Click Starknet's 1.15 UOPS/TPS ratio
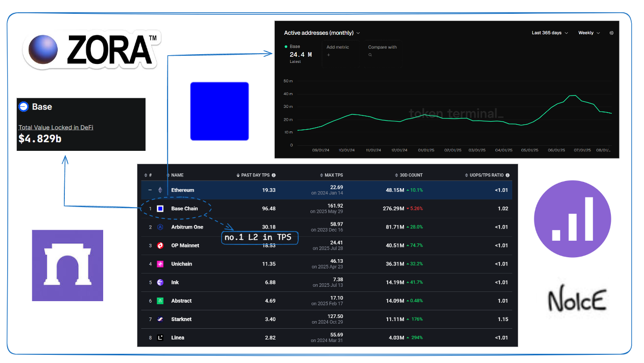Viewport: 644px width, 363px height. click(503, 319)
